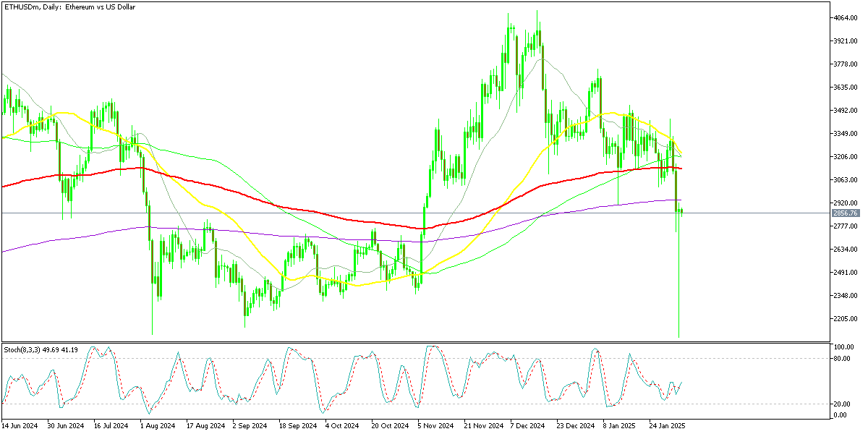Click the 2205.00 price axis label

pos(846,319)
